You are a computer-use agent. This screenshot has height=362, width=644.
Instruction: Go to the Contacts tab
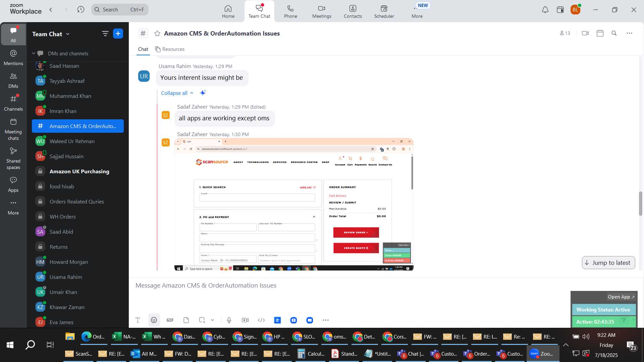[x=353, y=11]
